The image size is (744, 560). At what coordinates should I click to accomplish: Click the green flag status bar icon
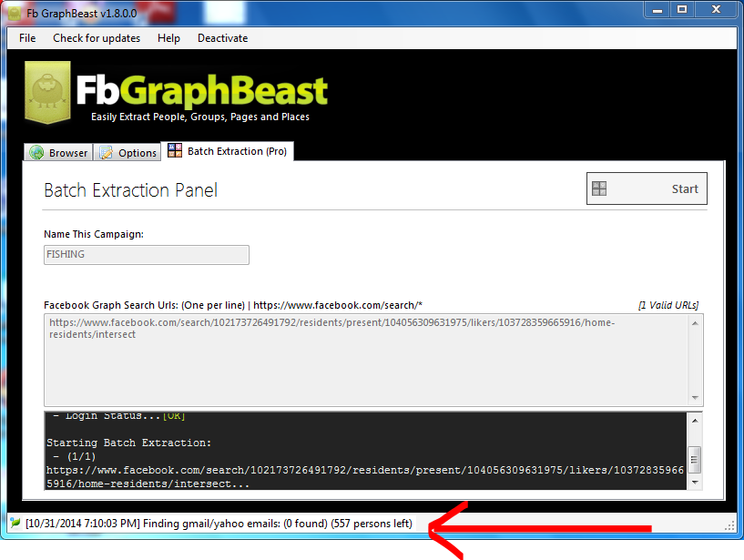[15, 523]
